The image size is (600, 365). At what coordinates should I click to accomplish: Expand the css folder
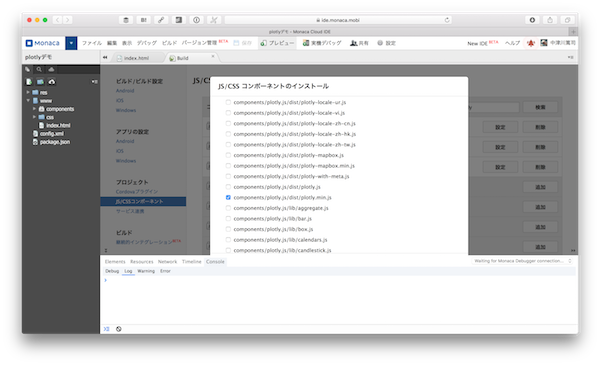point(34,117)
